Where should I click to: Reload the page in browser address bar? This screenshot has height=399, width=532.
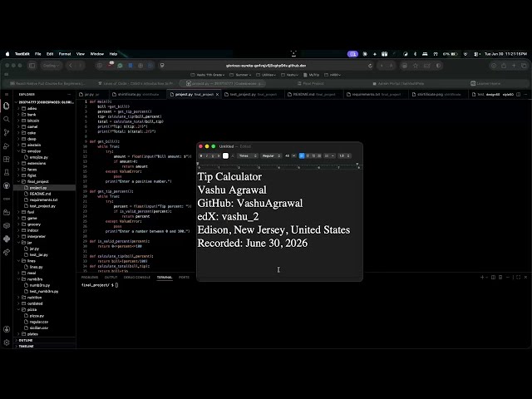click(370, 66)
